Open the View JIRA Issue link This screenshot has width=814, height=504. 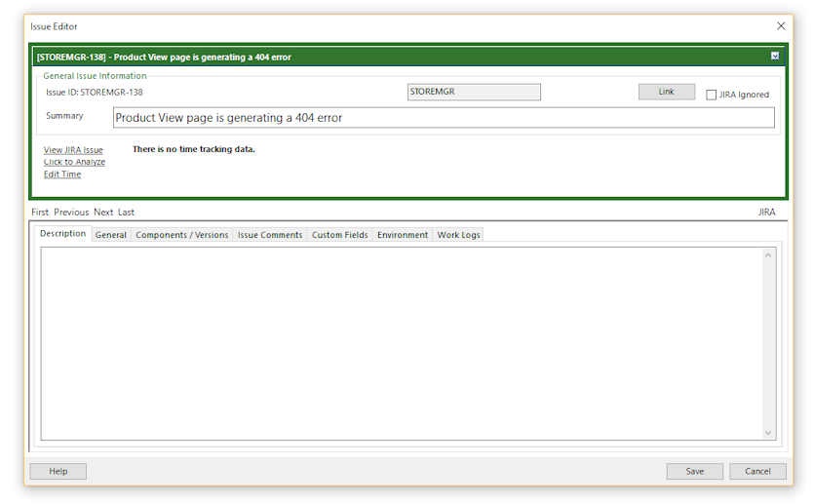(x=73, y=150)
